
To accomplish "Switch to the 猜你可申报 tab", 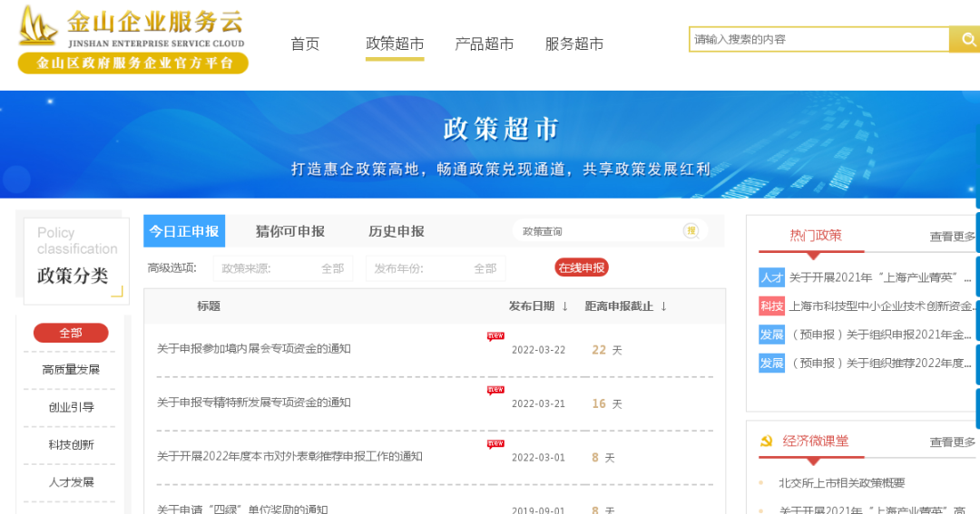I will [x=289, y=231].
